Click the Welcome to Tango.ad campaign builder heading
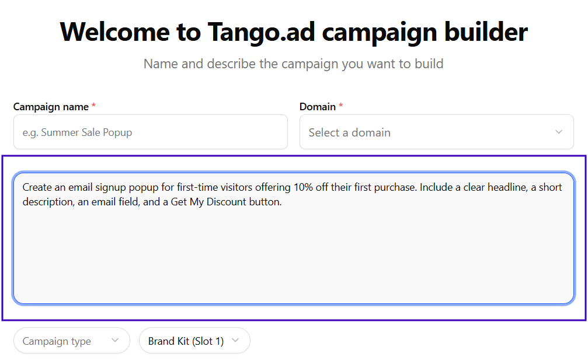Image resolution: width=588 pixels, height=364 pixels. (294, 32)
